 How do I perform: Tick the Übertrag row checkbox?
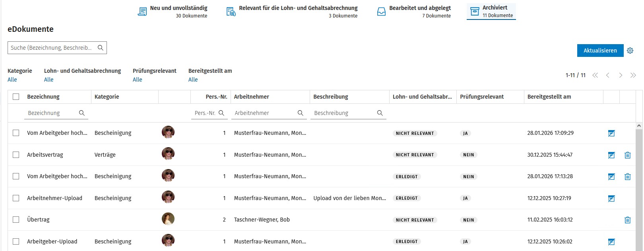click(x=16, y=220)
